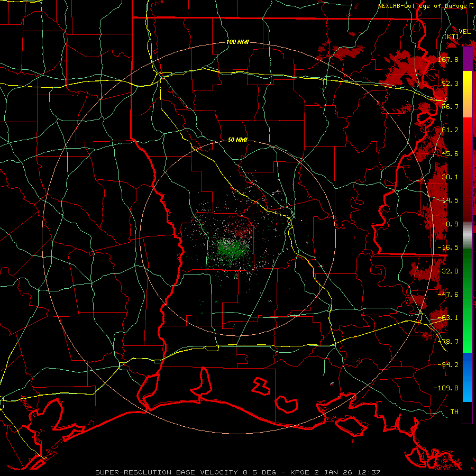The image size is (476, 476).
Task: Click the [KT] units label
Action: pyautogui.click(x=452, y=37)
